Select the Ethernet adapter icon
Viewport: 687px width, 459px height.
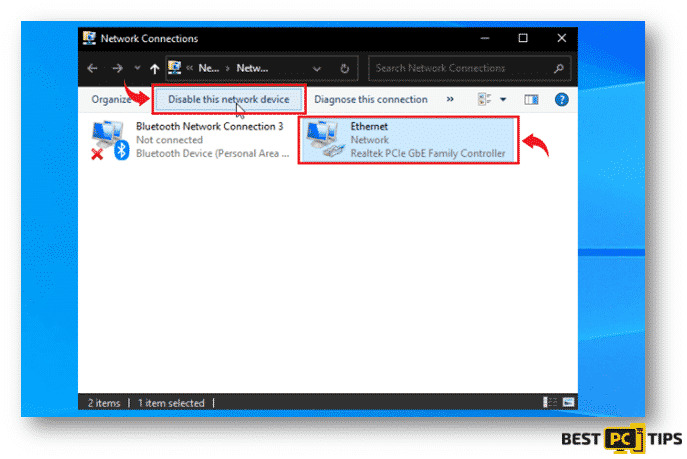(x=325, y=139)
